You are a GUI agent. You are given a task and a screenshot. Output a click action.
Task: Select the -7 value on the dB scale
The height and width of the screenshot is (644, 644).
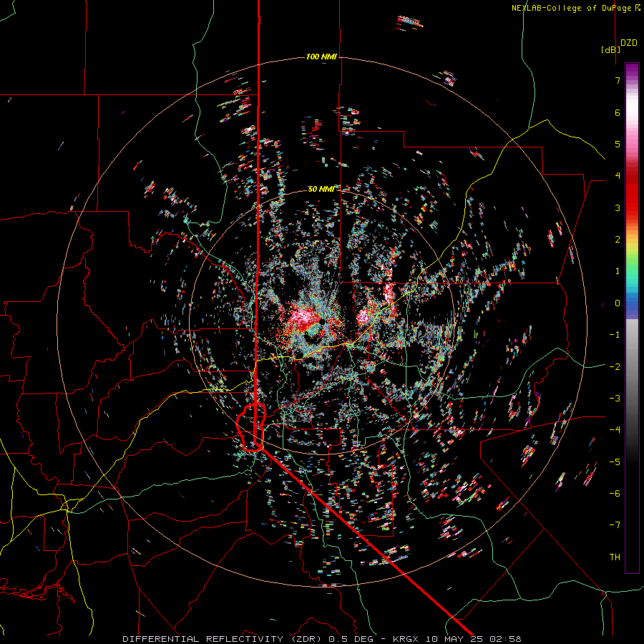pos(615,525)
